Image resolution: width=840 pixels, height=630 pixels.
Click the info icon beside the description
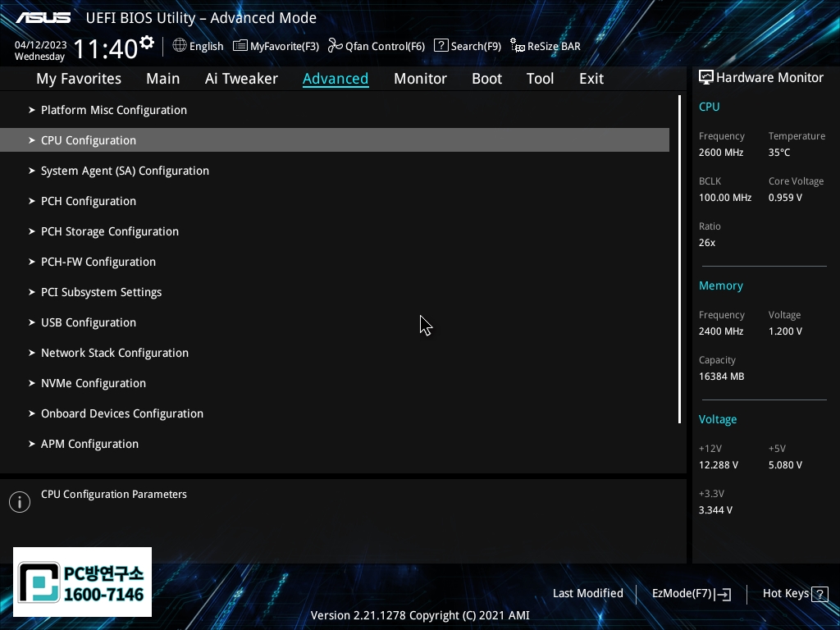click(x=20, y=502)
